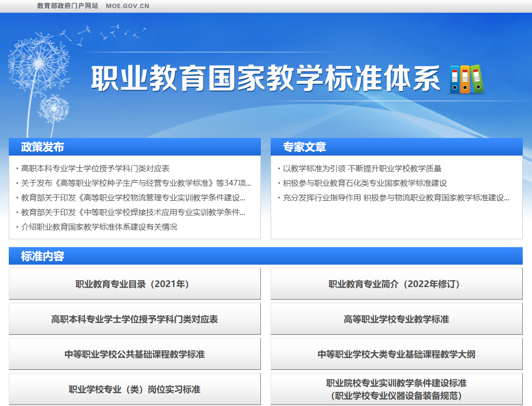This screenshot has height=406, width=532.
Task: Click the 职业教育国家教学标准体系 banner title
Action: pos(266,78)
